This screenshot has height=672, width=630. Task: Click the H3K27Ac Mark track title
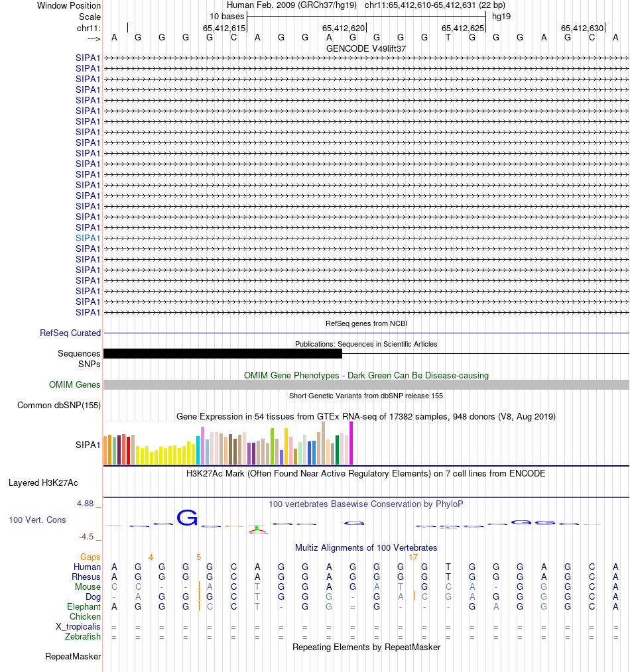click(x=366, y=474)
